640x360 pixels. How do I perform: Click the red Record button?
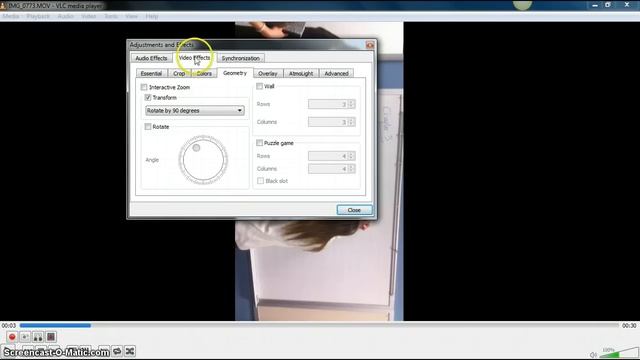pyautogui.click(x=12, y=337)
